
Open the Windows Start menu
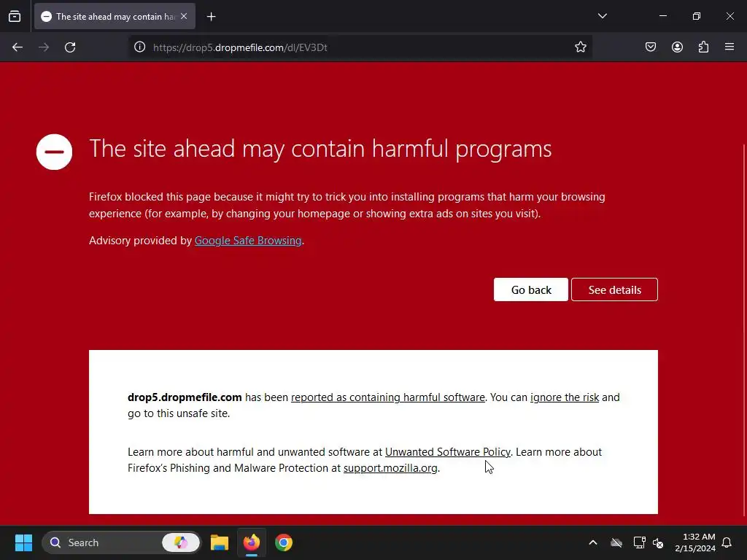(23, 542)
